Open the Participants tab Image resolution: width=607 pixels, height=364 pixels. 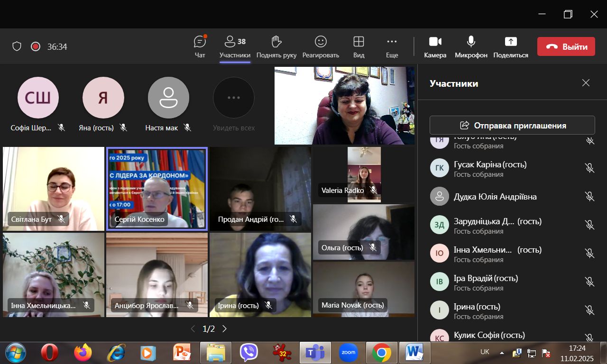[x=235, y=46]
